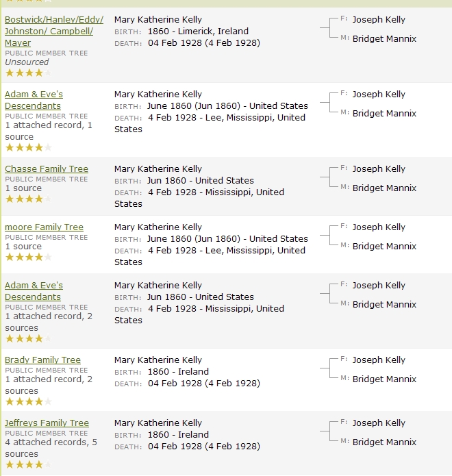Click the pedigree bracket icon in moore tree row
Image resolution: width=452 pixels, height=476 pixels.
[x=329, y=236]
